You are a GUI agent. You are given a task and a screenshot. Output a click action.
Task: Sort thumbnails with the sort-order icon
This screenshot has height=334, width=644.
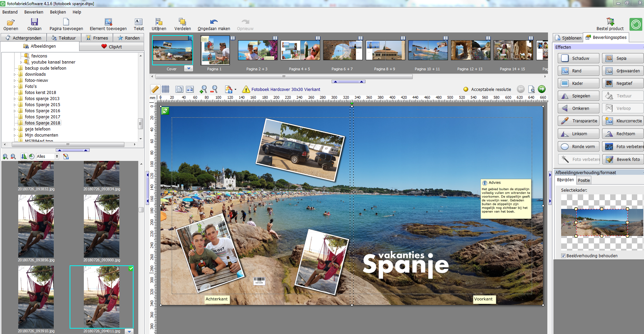click(x=24, y=157)
